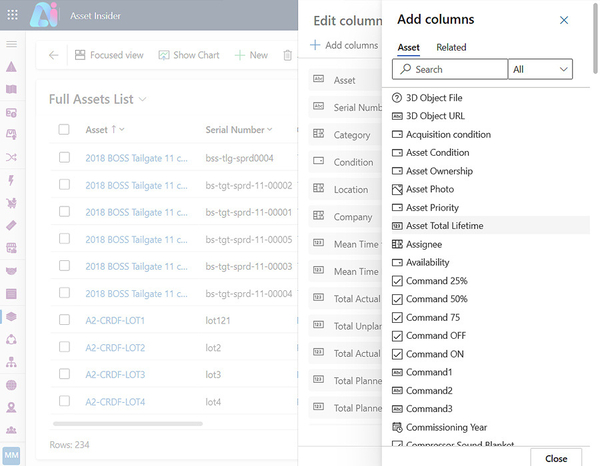Click the MM user avatar
The image size is (600, 466).
pyautogui.click(x=11, y=455)
